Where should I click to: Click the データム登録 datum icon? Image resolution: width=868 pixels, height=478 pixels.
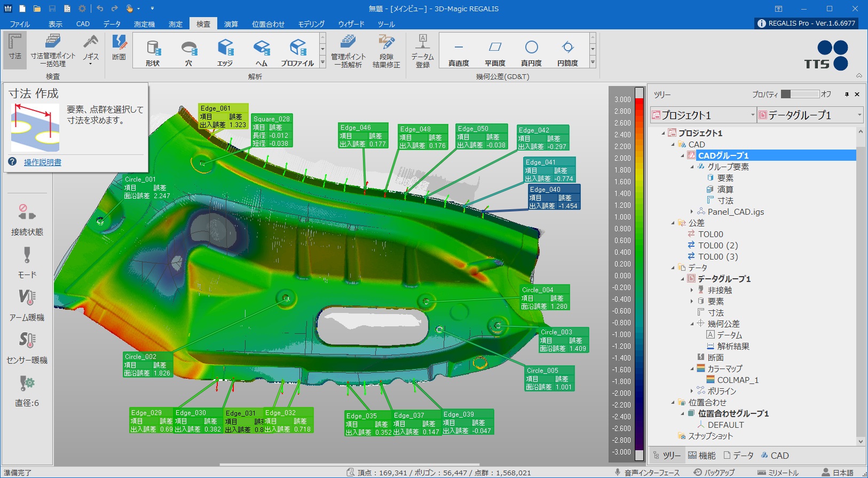point(422,51)
